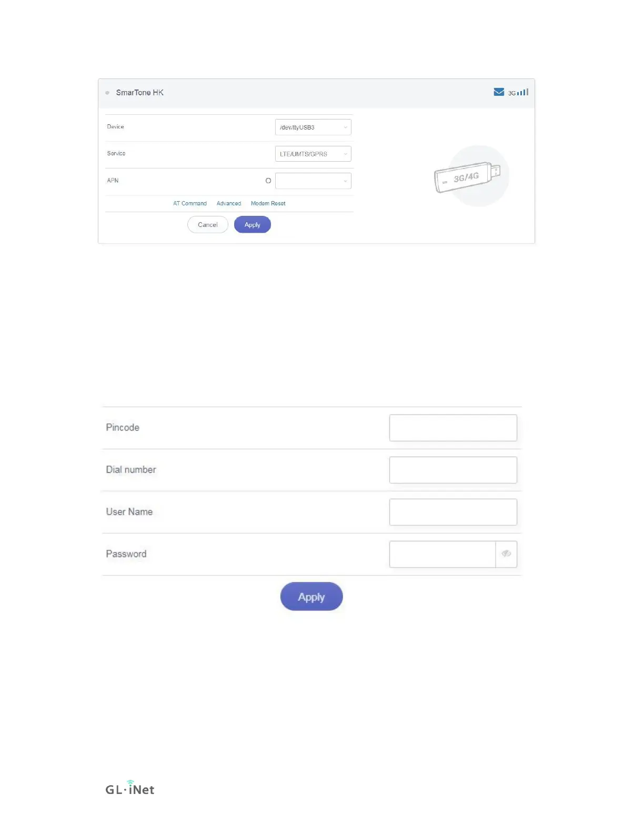
Task: Open the SMS envelope icon
Action: click(x=499, y=92)
